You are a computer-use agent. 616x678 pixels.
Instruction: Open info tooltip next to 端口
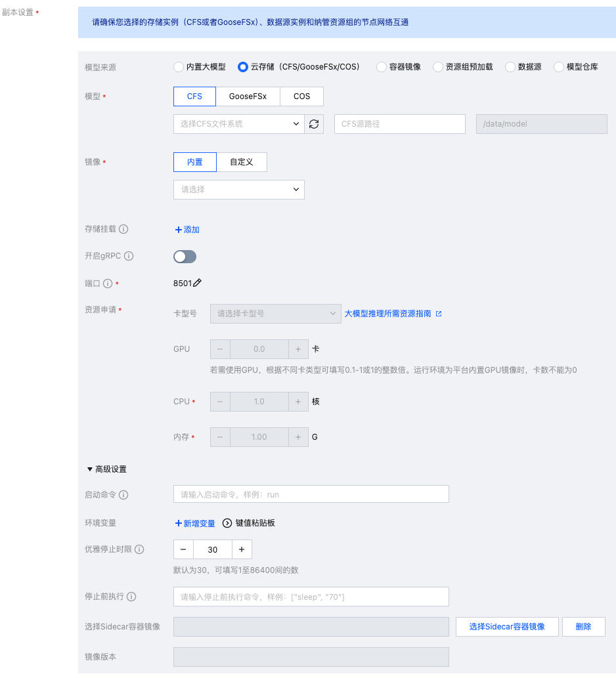pyautogui.click(x=108, y=284)
